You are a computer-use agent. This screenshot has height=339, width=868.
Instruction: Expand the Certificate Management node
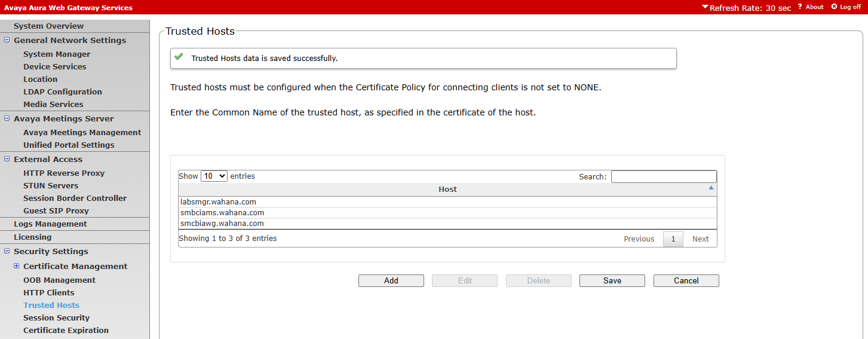point(17,266)
